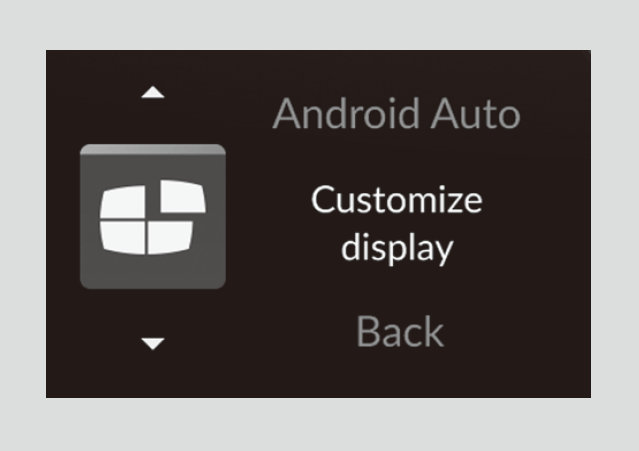Select the word "Customize" in highlighted entry

pos(397,200)
